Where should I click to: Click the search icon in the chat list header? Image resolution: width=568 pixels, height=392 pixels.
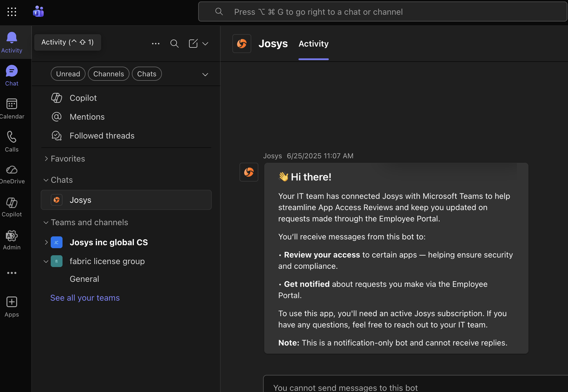174,44
